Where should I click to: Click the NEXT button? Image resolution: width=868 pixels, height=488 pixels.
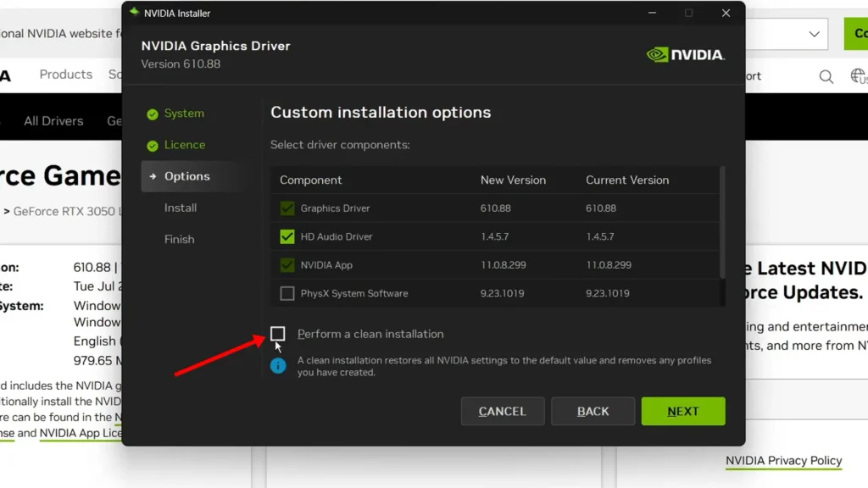[x=683, y=411]
